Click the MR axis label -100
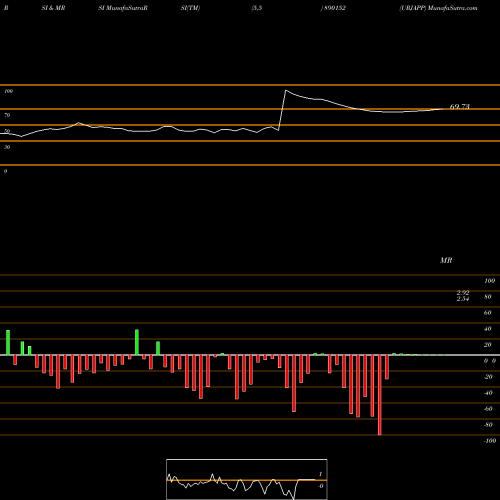Viewport: 500px width, 500px height. pyautogui.click(x=489, y=441)
